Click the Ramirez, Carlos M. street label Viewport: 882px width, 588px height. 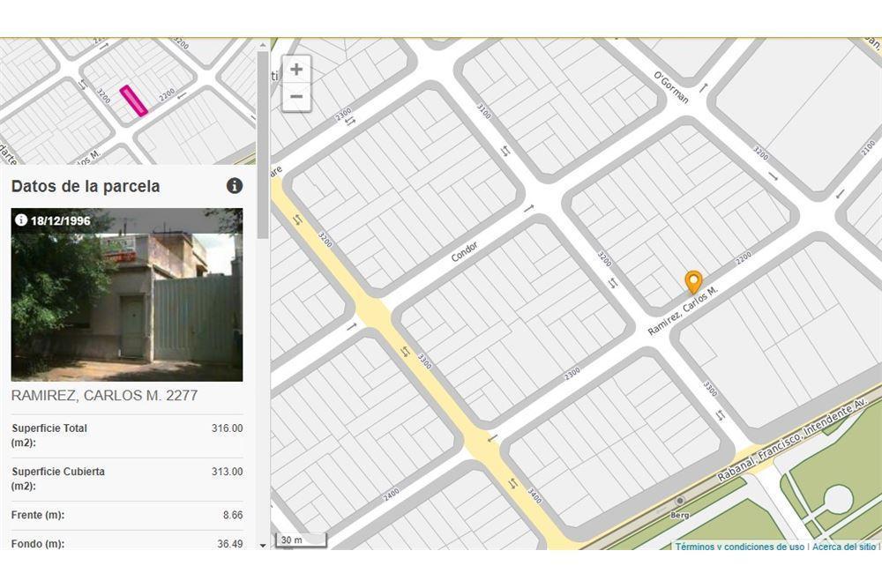click(x=683, y=310)
